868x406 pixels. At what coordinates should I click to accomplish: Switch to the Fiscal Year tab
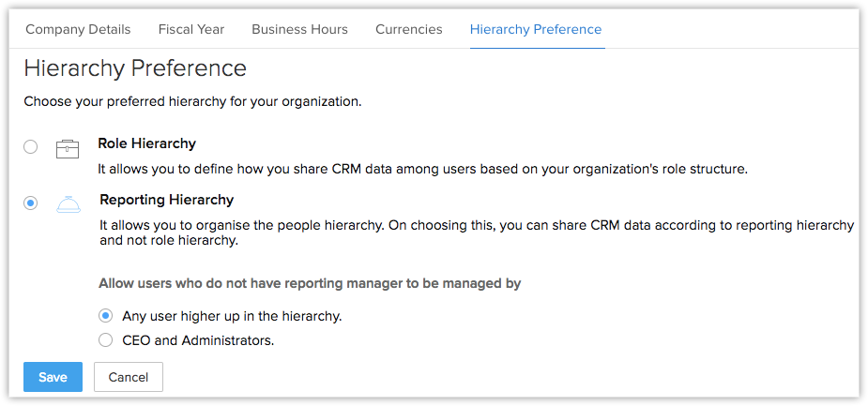(x=191, y=29)
